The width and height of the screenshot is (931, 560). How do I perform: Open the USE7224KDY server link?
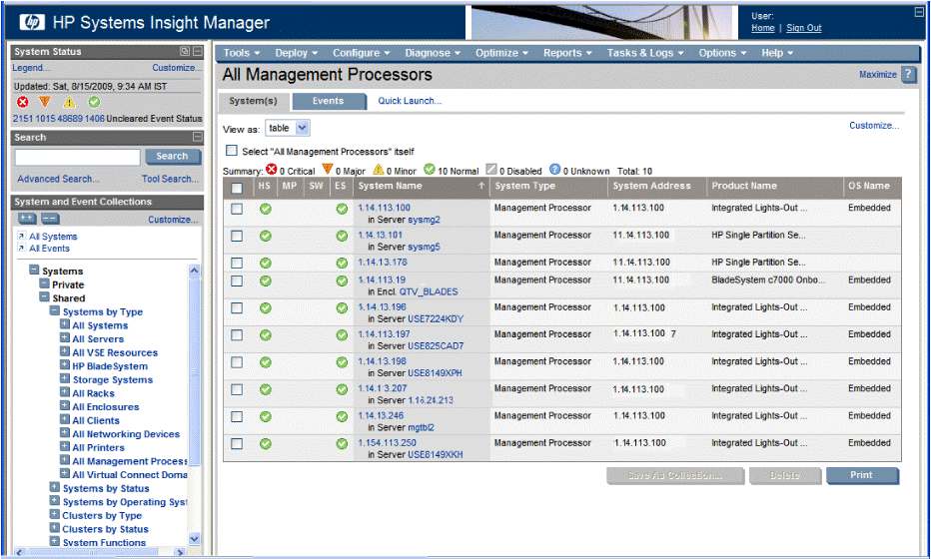(x=436, y=319)
